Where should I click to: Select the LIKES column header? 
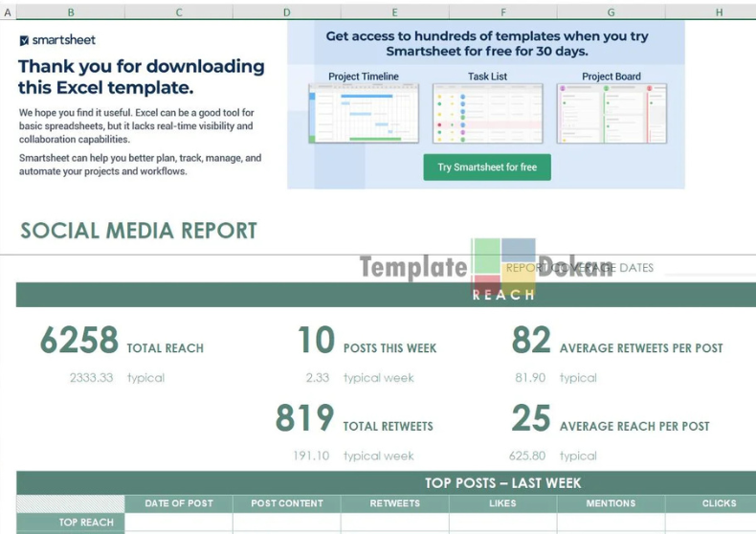point(502,503)
